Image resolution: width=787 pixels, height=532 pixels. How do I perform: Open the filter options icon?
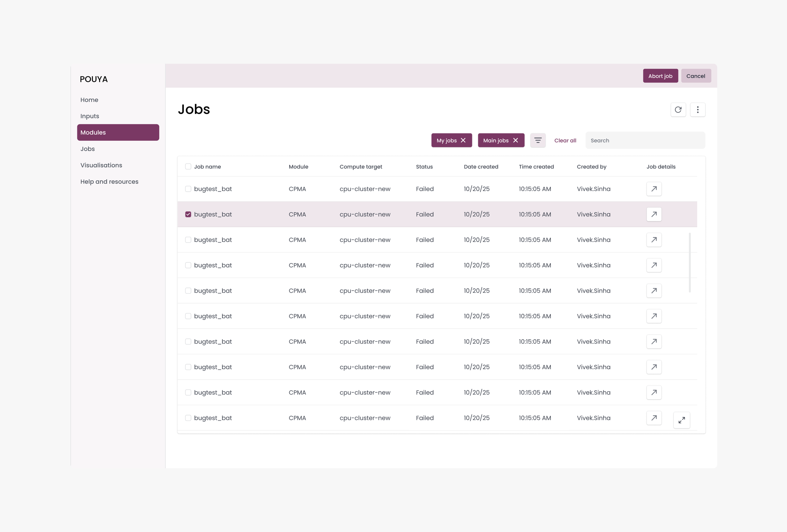[538, 140]
